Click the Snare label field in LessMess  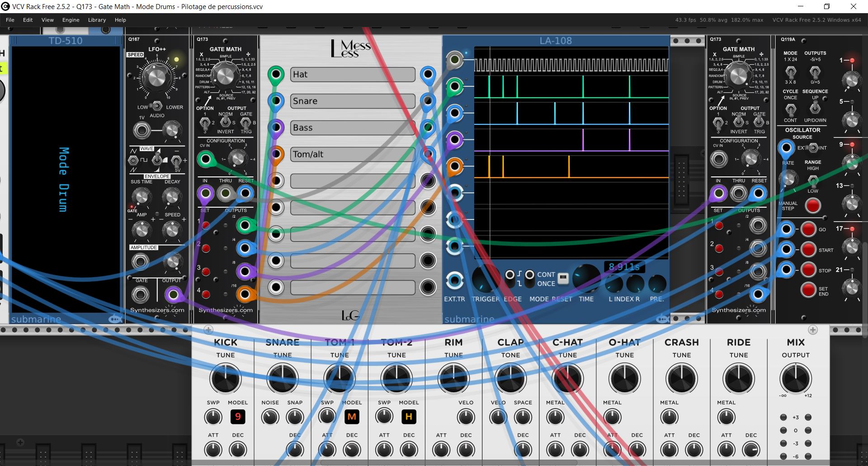tap(353, 101)
